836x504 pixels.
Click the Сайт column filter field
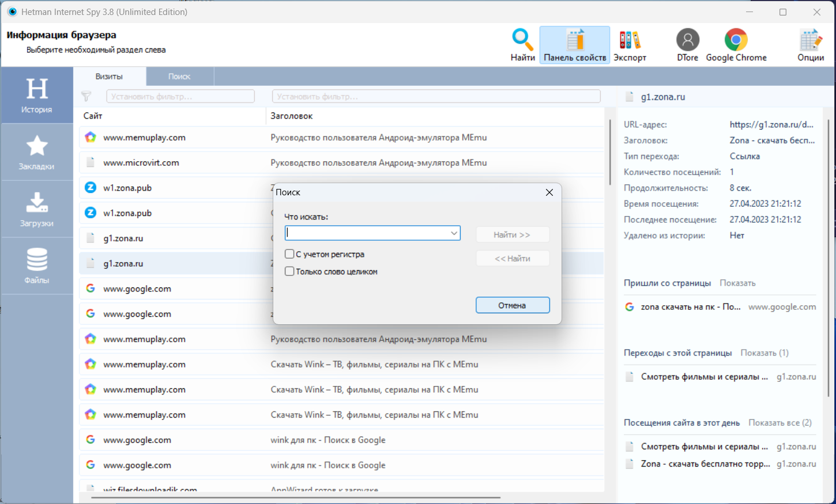click(x=180, y=96)
